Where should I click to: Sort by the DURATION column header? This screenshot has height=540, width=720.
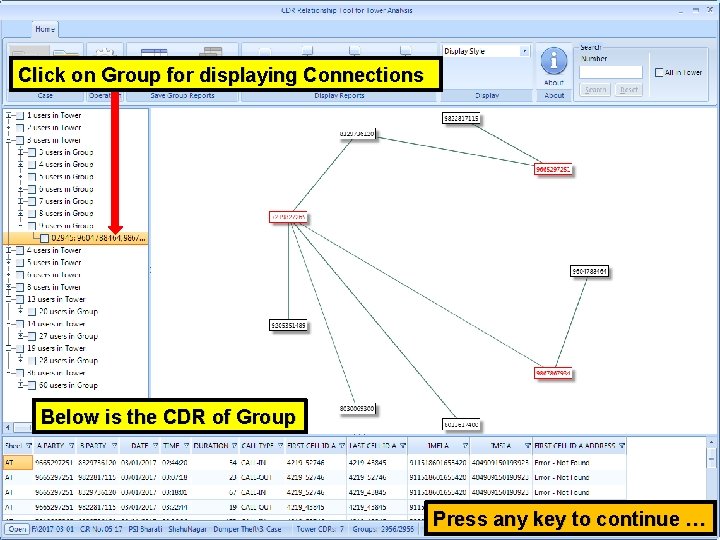(210, 445)
